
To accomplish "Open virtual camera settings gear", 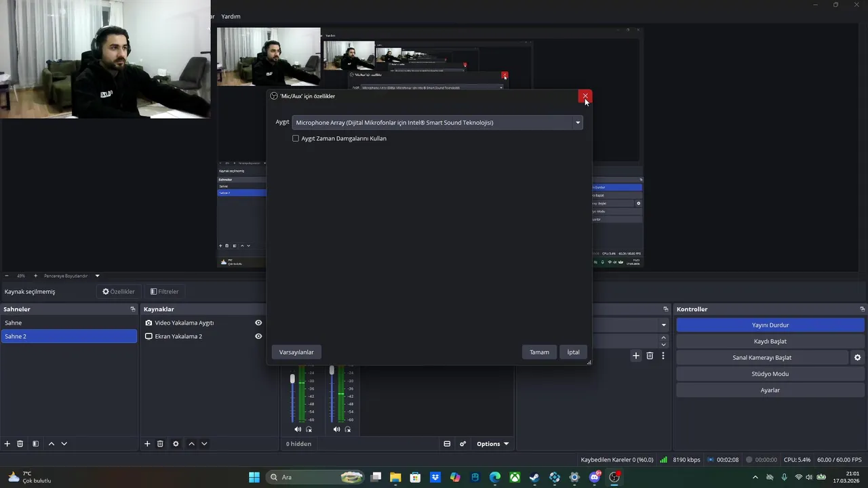I will (857, 358).
